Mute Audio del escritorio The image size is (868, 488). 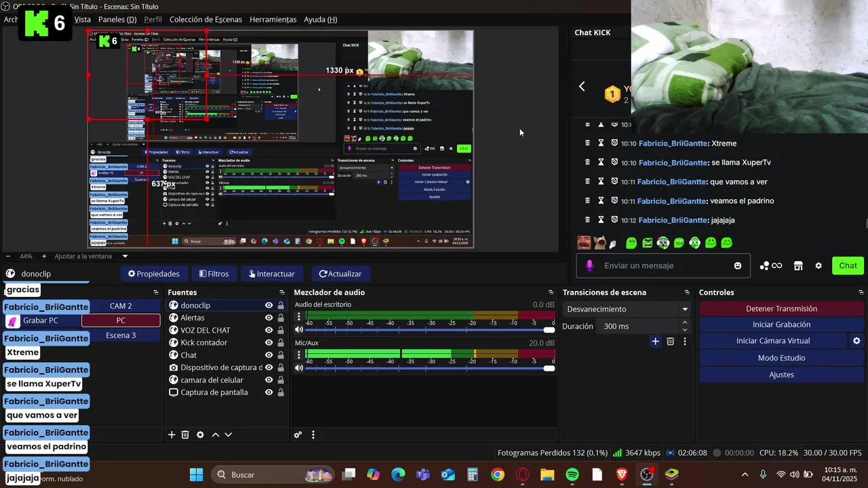[299, 329]
